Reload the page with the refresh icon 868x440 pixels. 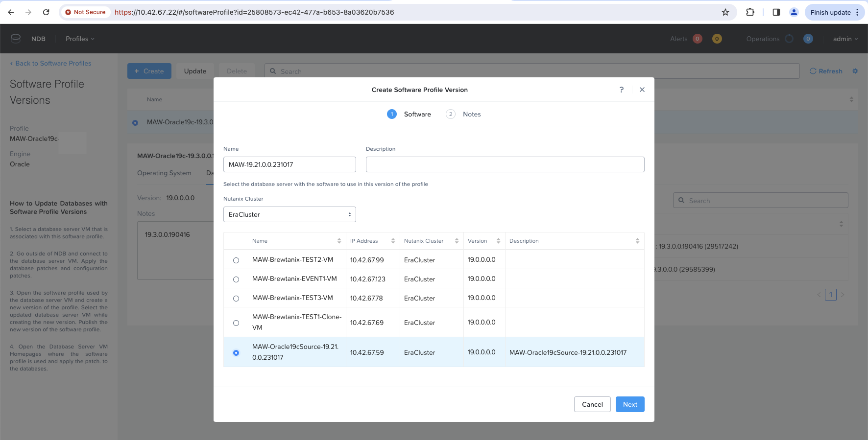click(46, 12)
